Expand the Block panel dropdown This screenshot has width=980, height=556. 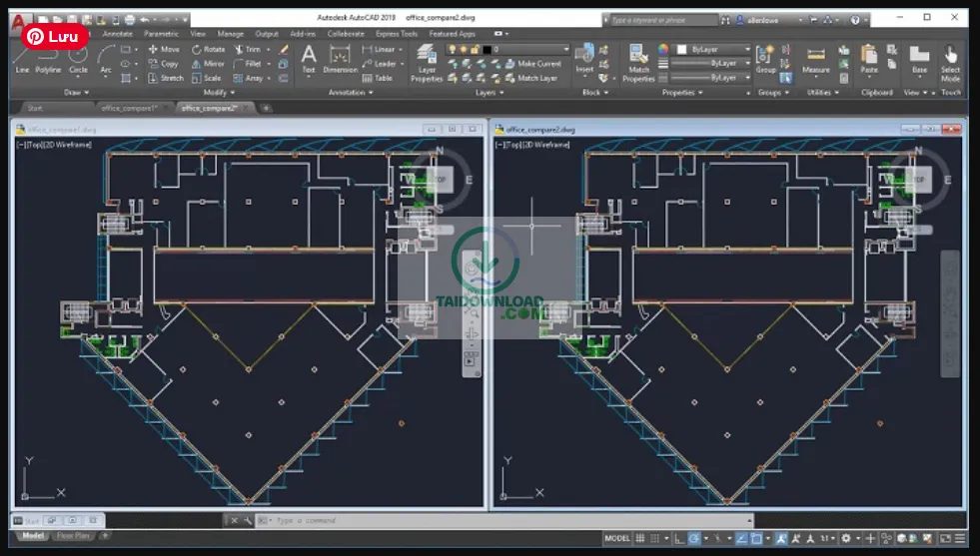pos(595,93)
